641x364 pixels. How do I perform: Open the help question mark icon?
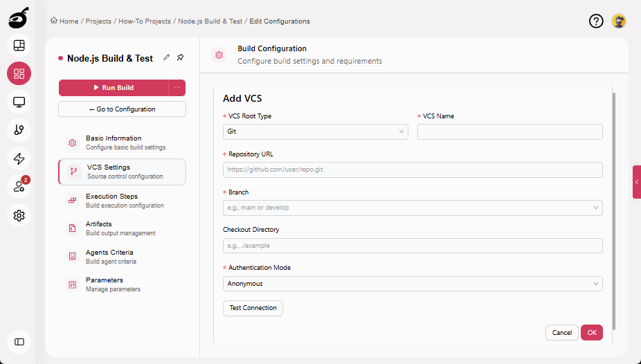596,21
